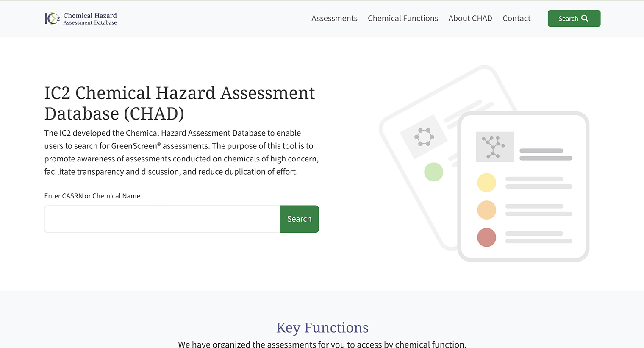Go to Chemical Functions page
Viewport: 644px width, 348px height.
[403, 19]
